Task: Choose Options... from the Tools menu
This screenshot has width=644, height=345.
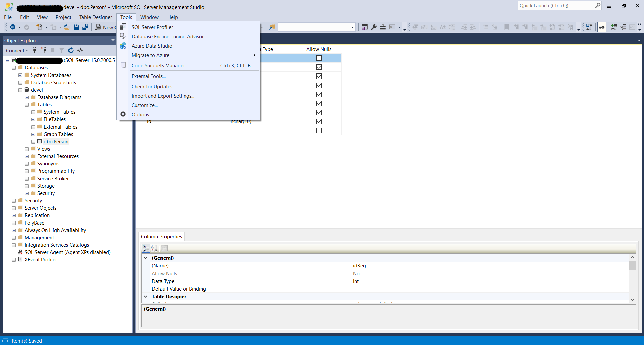Action: 142,115
